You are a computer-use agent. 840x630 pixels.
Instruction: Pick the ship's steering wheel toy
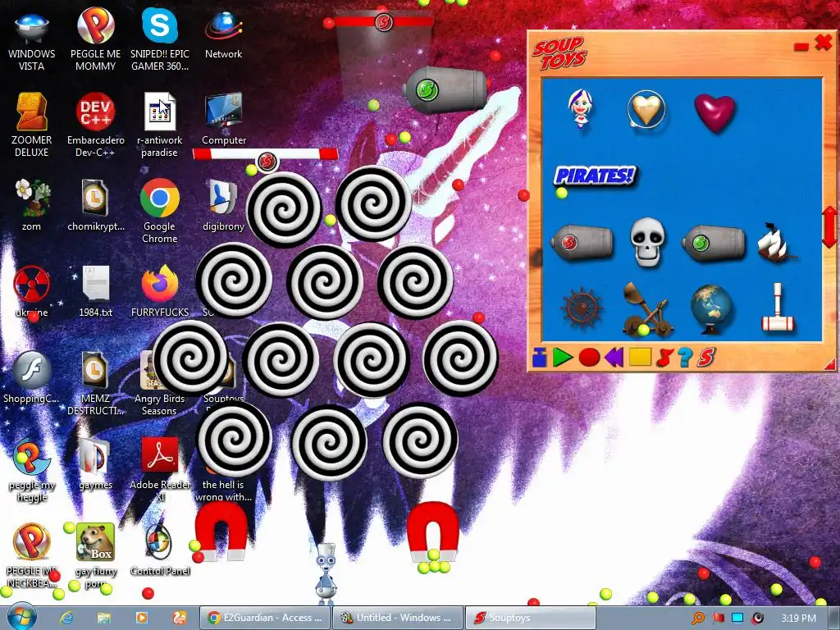tap(582, 308)
